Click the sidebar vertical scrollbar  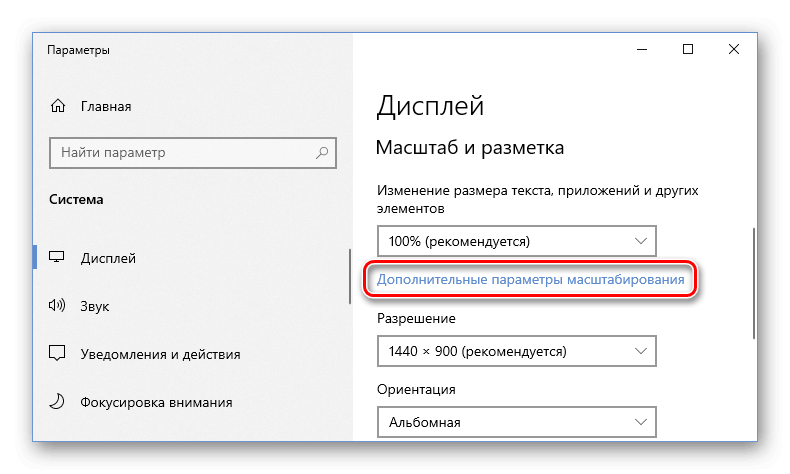coord(350,276)
